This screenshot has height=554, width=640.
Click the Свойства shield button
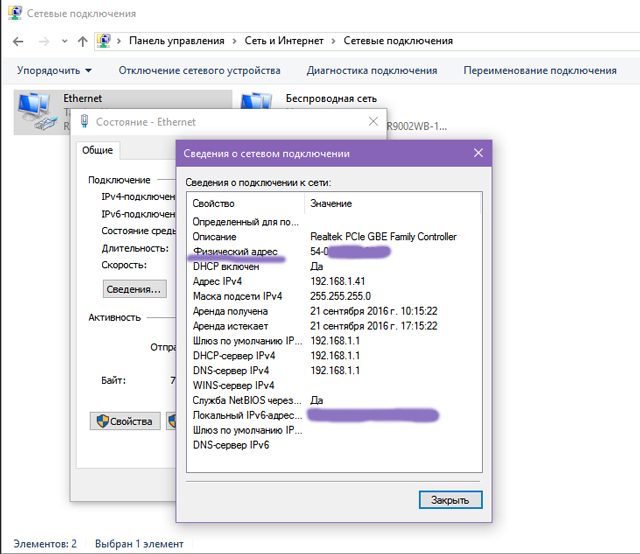coord(125,421)
